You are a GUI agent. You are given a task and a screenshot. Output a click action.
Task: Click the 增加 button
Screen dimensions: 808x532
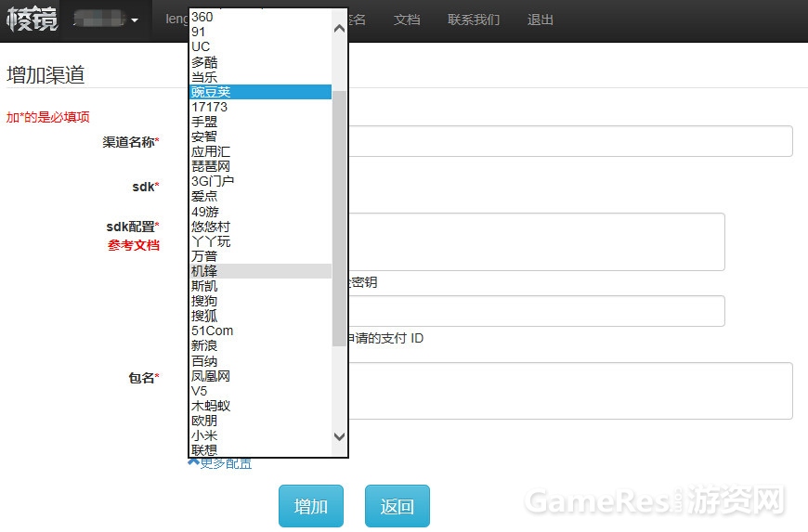(311, 506)
